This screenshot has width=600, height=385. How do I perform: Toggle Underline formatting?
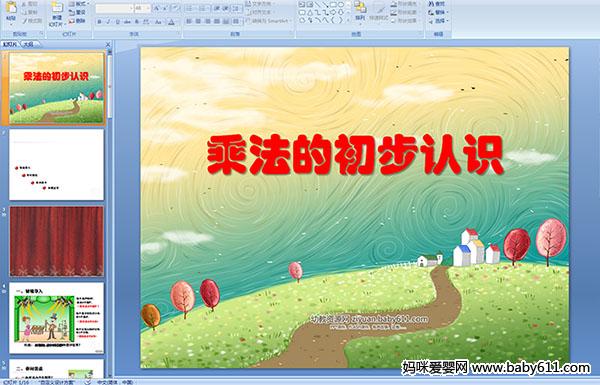coord(118,22)
